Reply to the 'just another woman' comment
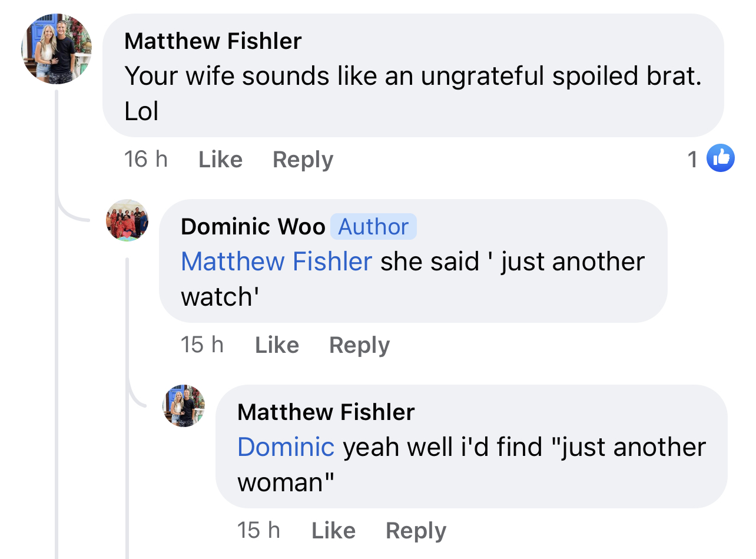 click(416, 531)
